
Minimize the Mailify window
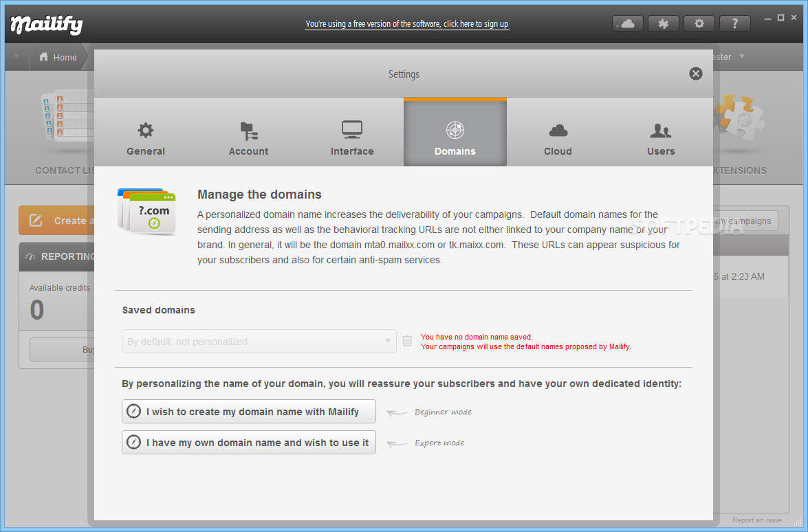[x=768, y=18]
